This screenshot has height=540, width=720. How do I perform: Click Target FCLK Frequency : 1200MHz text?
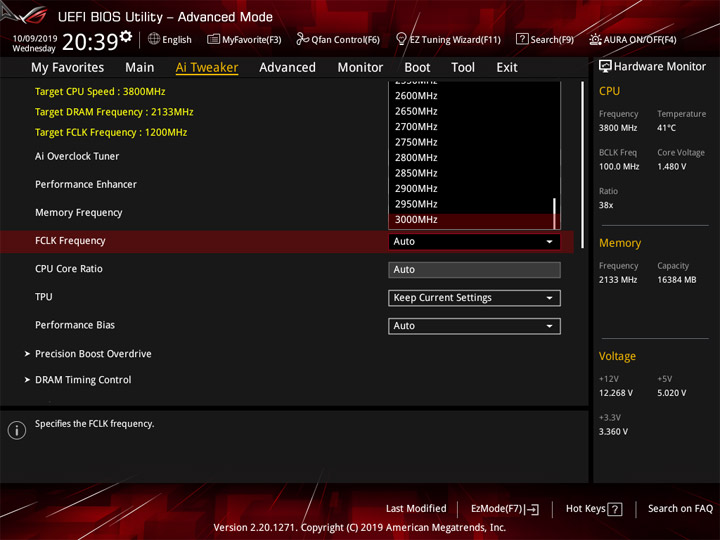coord(111,133)
